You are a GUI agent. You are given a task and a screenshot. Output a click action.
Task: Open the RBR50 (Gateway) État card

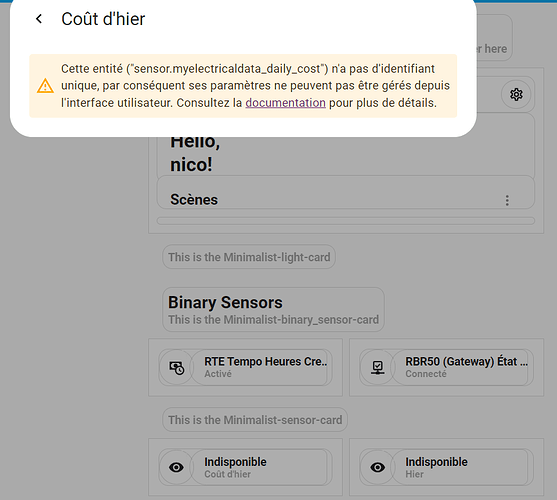point(447,368)
